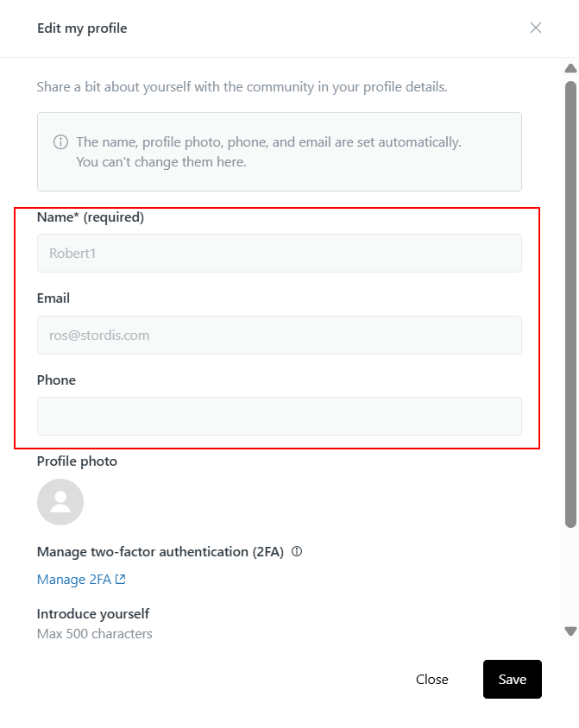This screenshot has width=579, height=728.
Task: Click the Edit my profile title
Action: pyautogui.click(x=82, y=28)
